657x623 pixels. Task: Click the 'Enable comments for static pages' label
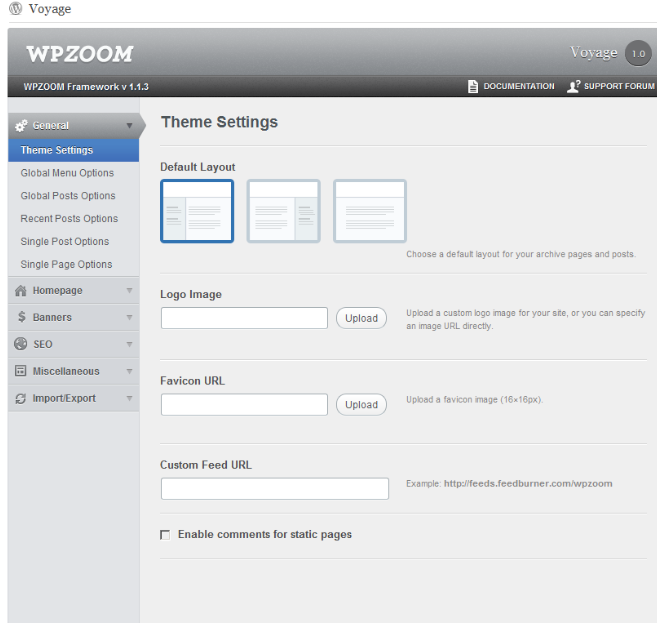[x=265, y=535]
